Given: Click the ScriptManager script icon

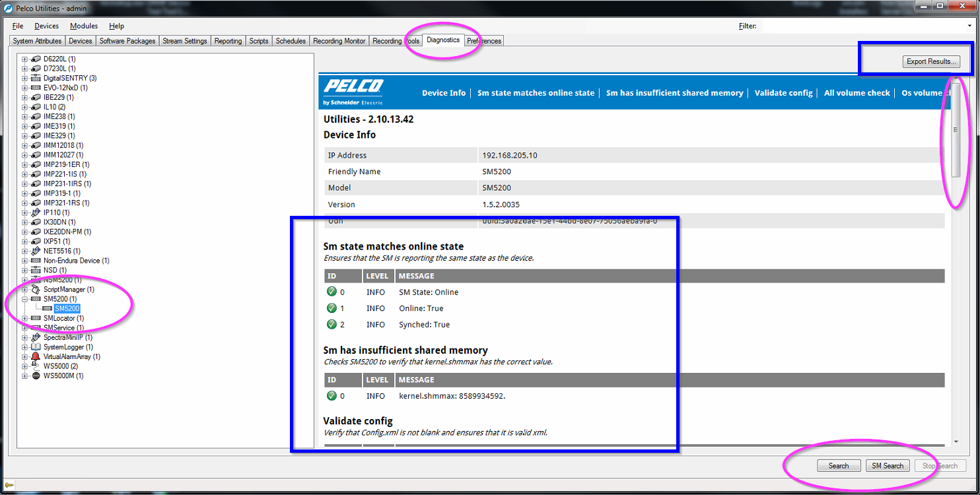Looking at the screenshot, I should pyautogui.click(x=36, y=290).
